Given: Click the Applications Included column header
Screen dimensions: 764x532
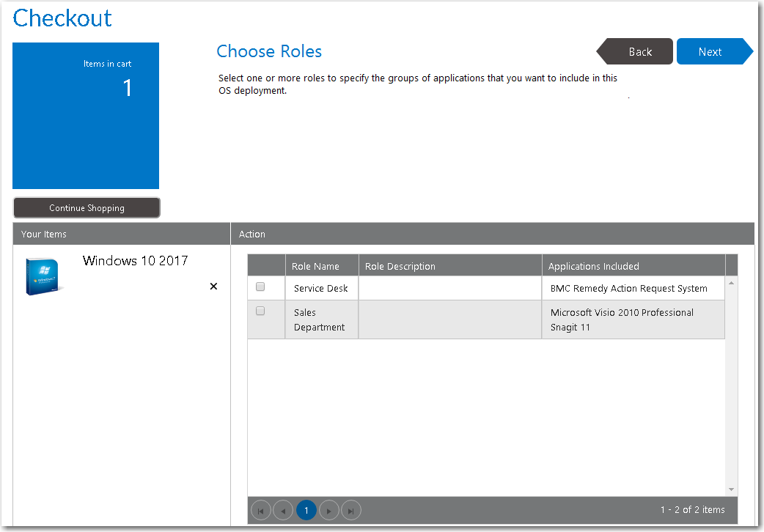Looking at the screenshot, I should [594, 266].
